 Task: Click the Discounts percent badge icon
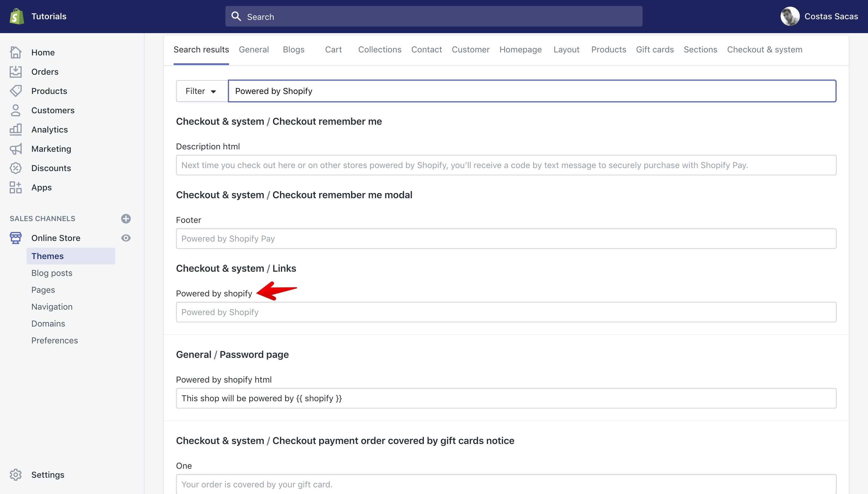16,168
